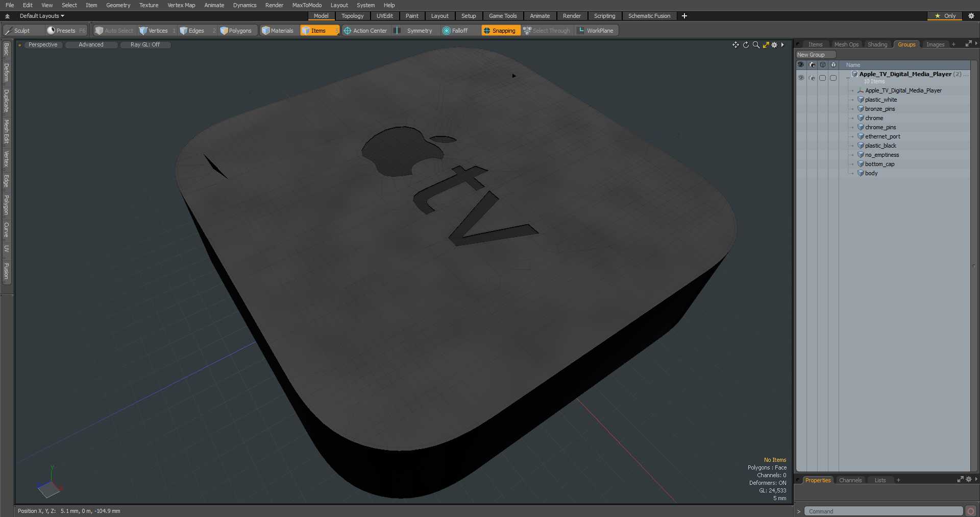This screenshot has height=517, width=980.
Task: Toggle Auto Select mode
Action: 114,31
